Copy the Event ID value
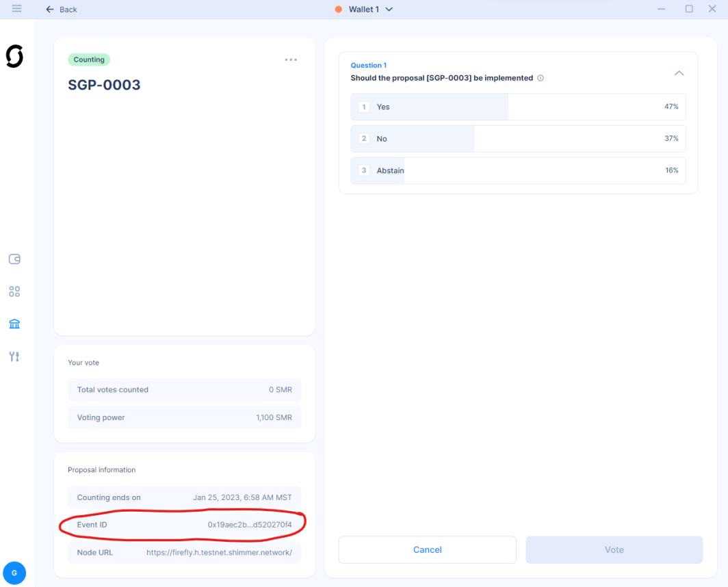 tap(252, 524)
